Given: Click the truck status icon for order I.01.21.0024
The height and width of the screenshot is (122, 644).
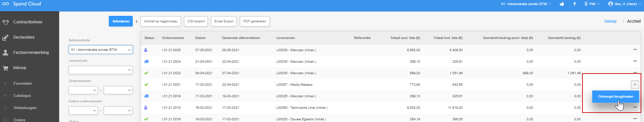Looking at the screenshot, I should (x=146, y=62).
